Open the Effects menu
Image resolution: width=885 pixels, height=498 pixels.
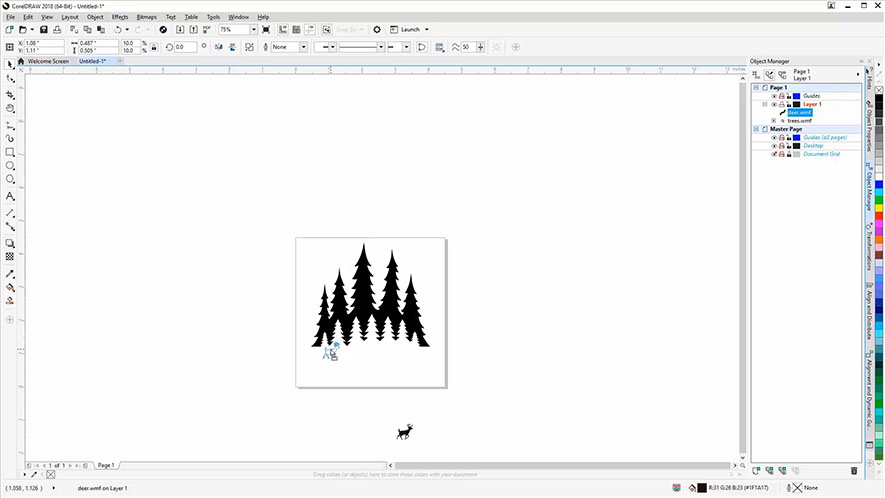click(120, 17)
